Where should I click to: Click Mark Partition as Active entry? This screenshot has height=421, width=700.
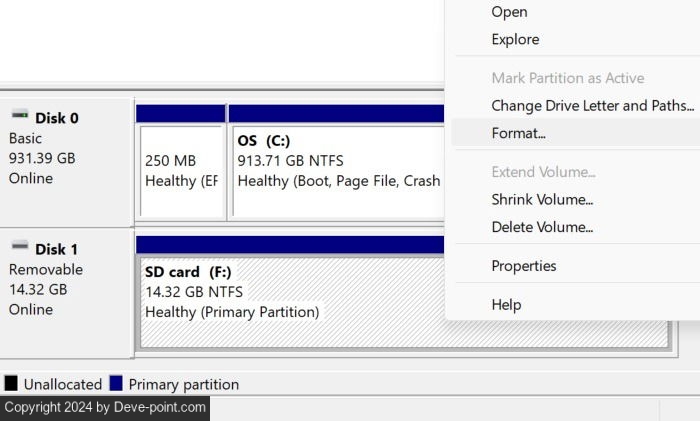[x=567, y=78]
